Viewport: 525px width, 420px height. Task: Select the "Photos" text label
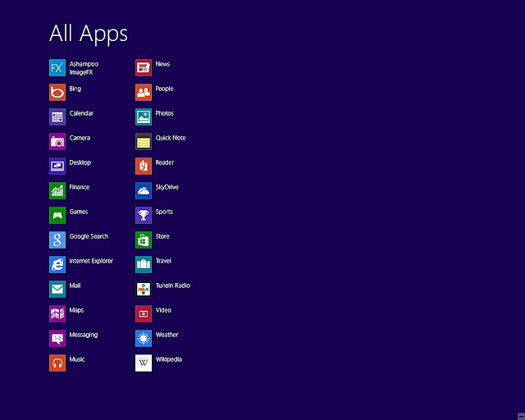click(164, 113)
